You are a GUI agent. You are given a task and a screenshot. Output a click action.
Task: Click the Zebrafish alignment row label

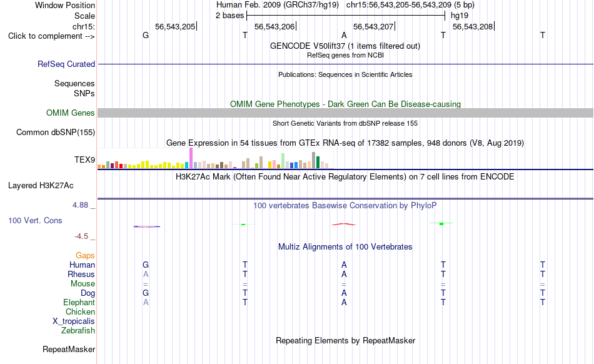pyautogui.click(x=78, y=331)
